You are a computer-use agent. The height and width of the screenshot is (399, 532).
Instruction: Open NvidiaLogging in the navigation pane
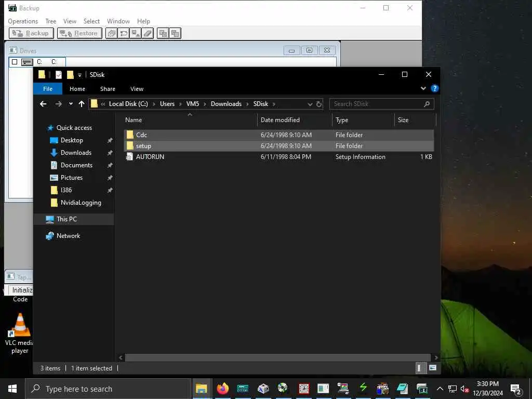tap(81, 203)
